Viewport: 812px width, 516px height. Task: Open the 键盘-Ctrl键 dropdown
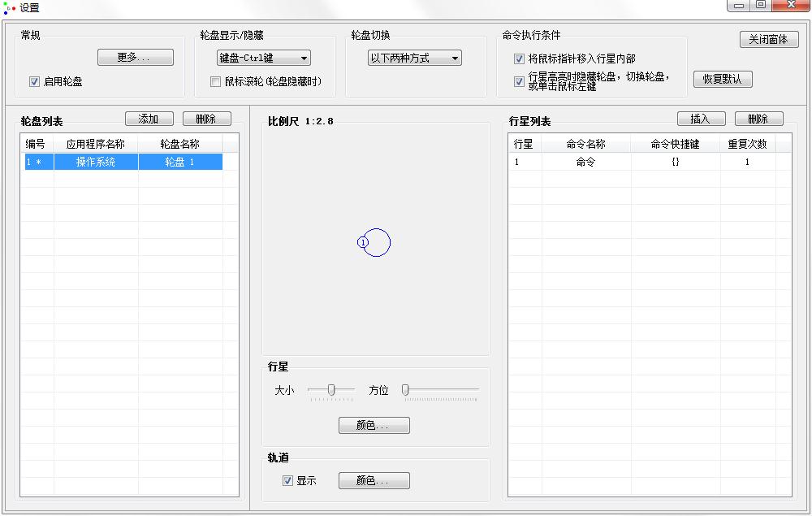coord(263,59)
